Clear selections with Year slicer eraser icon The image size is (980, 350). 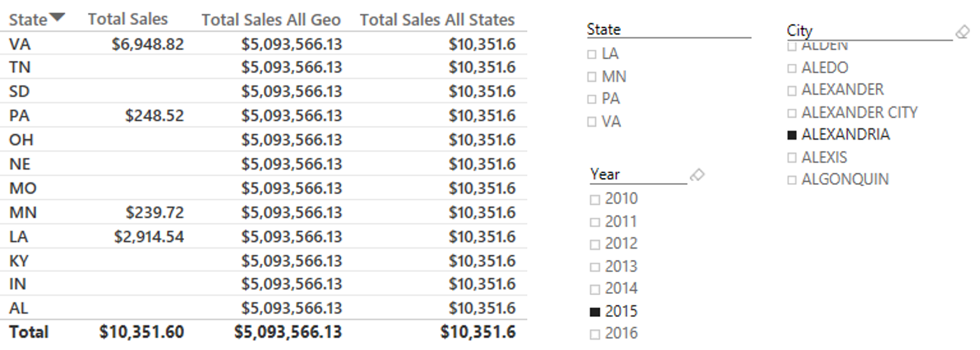(x=697, y=175)
